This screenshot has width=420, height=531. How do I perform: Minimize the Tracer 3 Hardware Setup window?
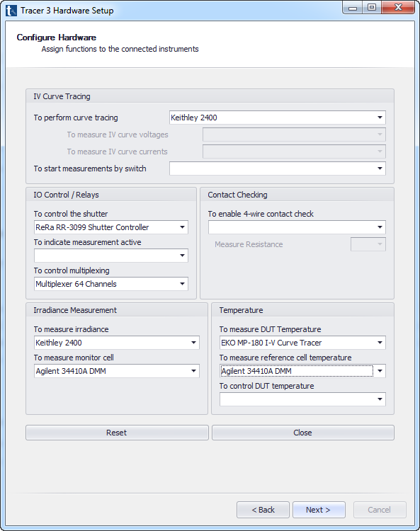(x=353, y=8)
